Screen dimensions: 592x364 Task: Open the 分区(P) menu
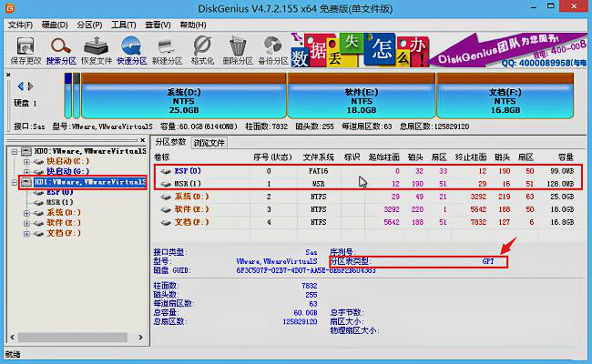[x=89, y=25]
